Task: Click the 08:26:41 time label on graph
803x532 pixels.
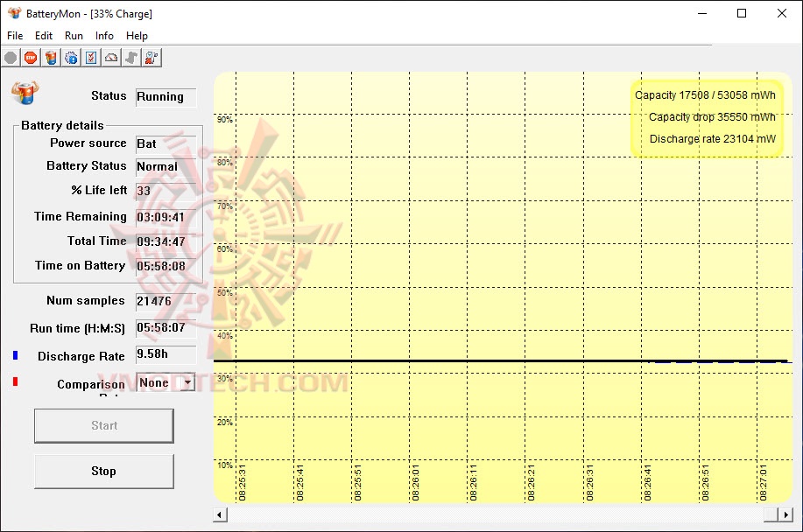Action: tap(648, 482)
